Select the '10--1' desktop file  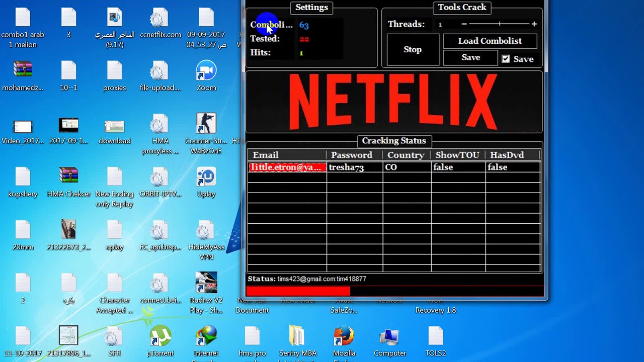tap(68, 76)
